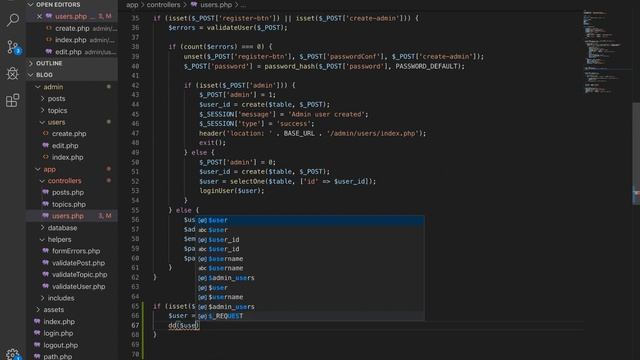This screenshot has width=640, height=360.
Task: Click 'controllers' in the breadcrumb
Action: tap(163, 5)
